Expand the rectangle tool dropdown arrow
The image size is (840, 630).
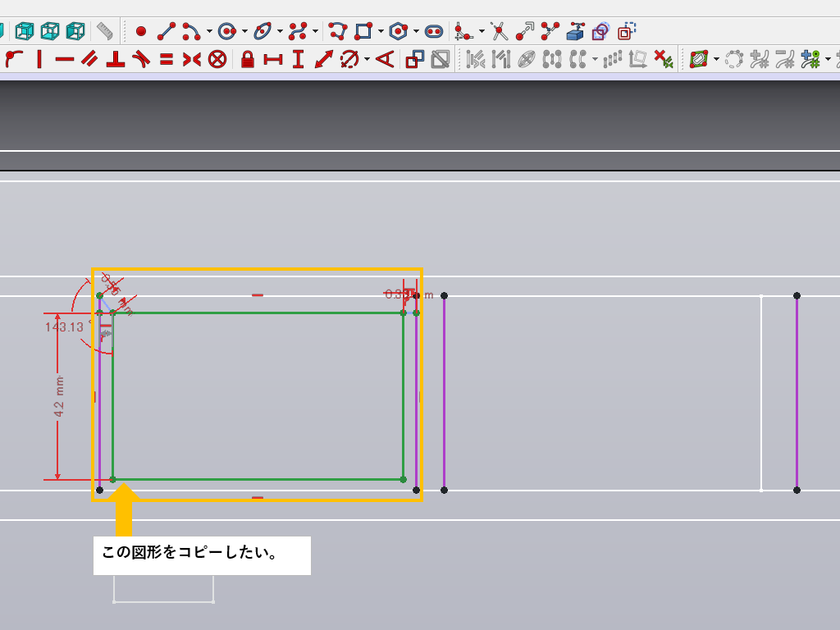coord(381,33)
